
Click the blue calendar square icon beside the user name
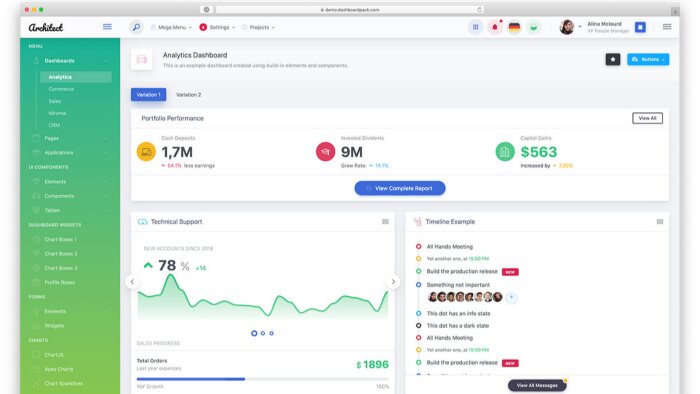(640, 27)
